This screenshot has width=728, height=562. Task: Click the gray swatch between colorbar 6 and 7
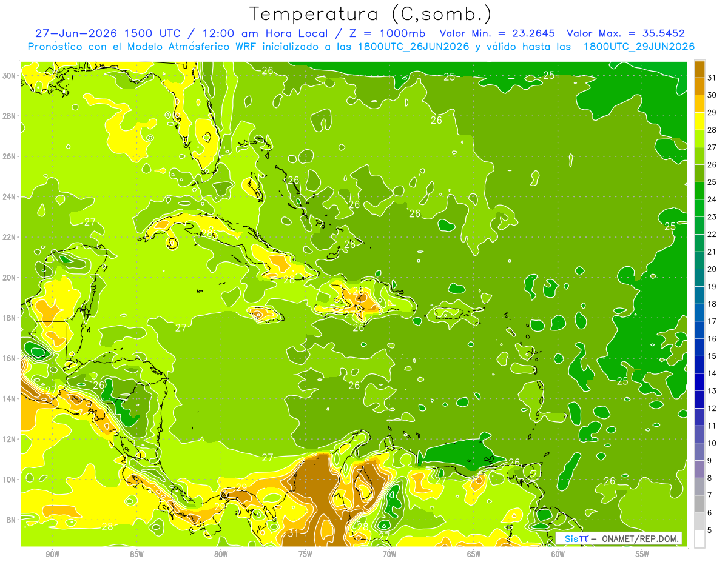click(x=699, y=504)
